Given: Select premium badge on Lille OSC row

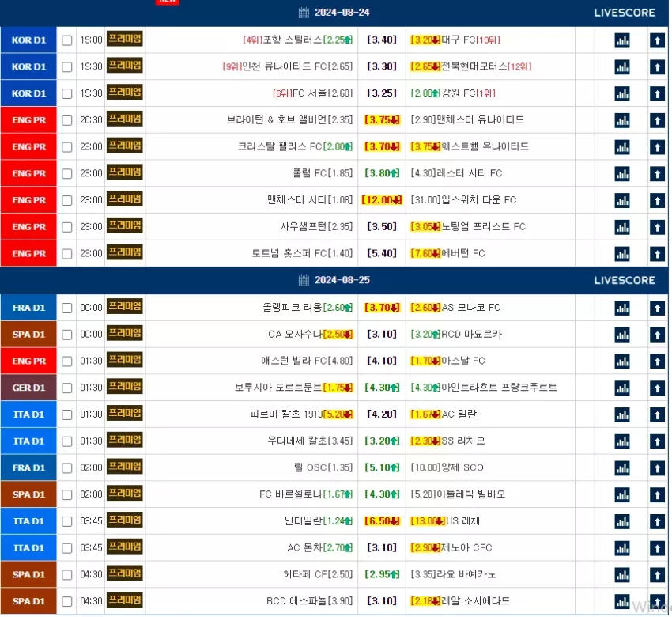Looking at the screenshot, I should click(124, 467).
